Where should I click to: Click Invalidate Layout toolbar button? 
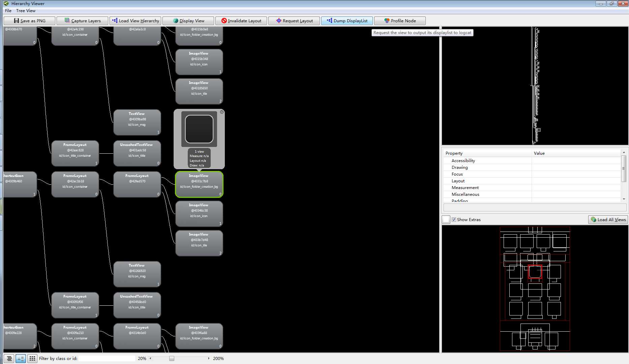241,21
